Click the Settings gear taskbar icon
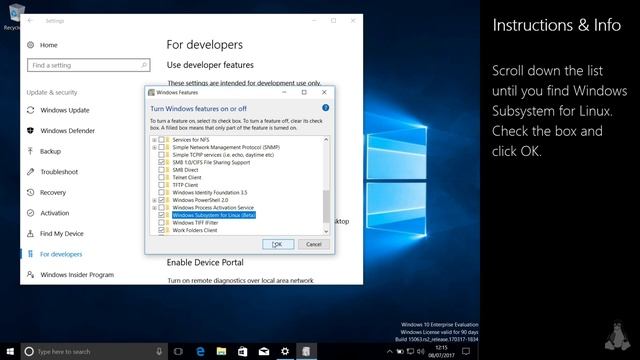The height and width of the screenshot is (360, 640). (x=285, y=351)
